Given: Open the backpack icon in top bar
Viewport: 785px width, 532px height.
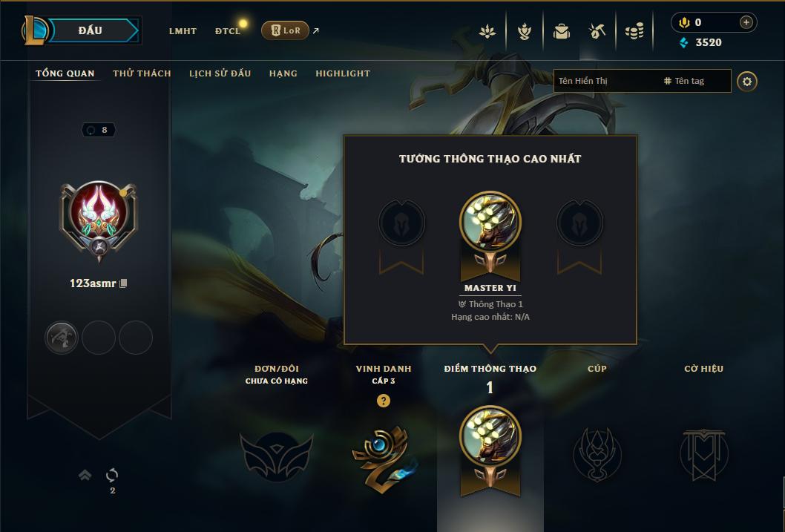Looking at the screenshot, I should (561, 31).
